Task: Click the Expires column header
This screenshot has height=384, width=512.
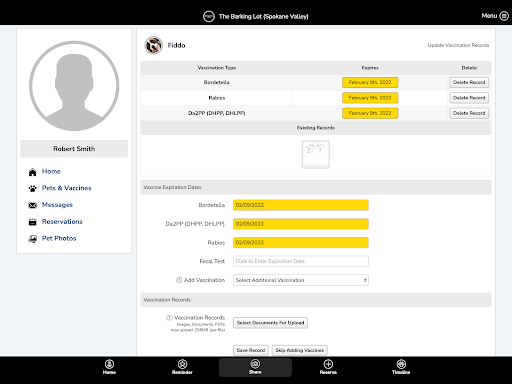Action: (x=370, y=68)
